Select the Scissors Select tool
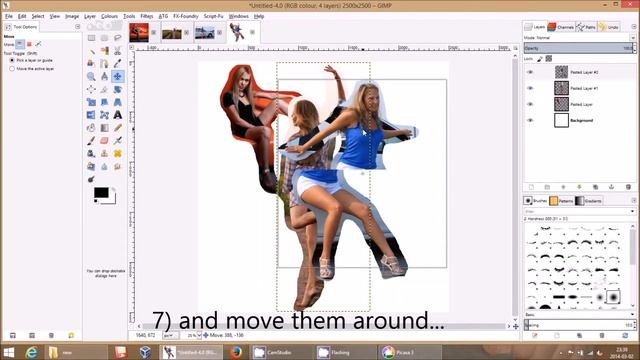This screenshot has width=640, height=360. coord(118,51)
